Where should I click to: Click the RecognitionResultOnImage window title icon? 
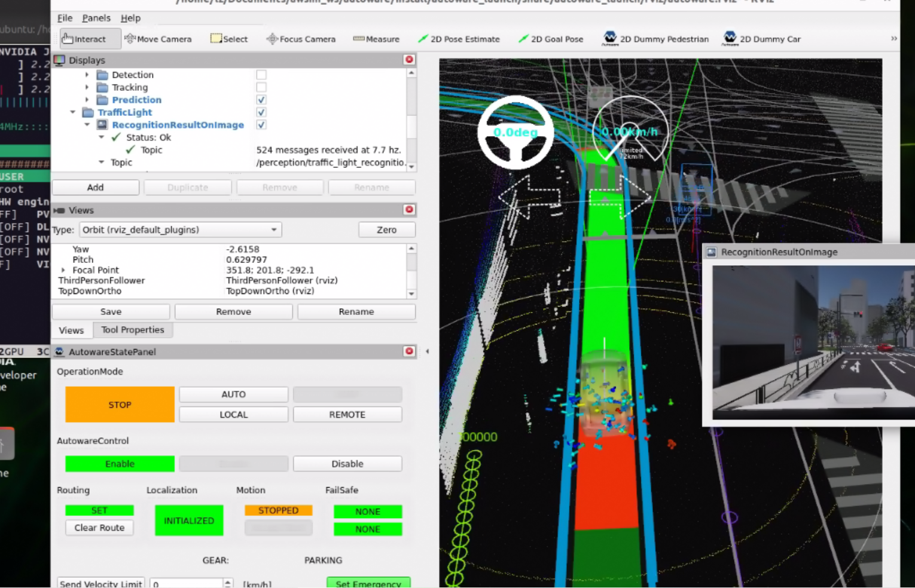click(x=712, y=252)
